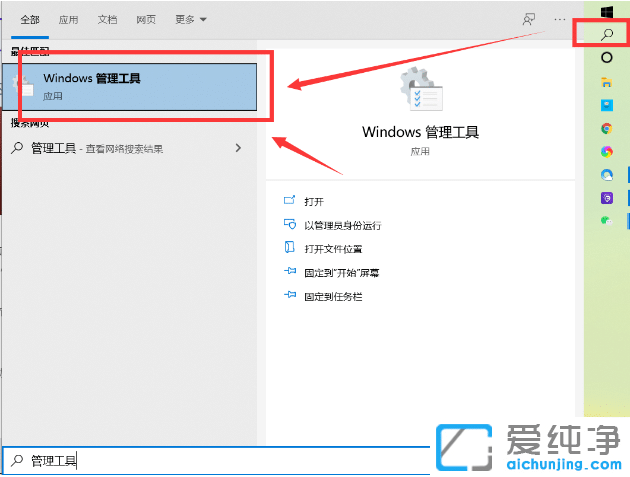Choose 固定到"开始"屏幕

(342, 273)
